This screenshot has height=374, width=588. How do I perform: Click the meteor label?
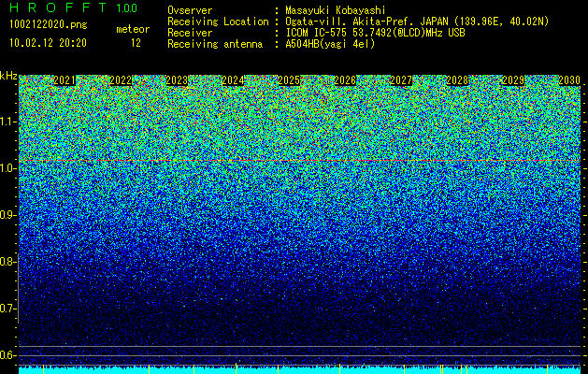(133, 29)
